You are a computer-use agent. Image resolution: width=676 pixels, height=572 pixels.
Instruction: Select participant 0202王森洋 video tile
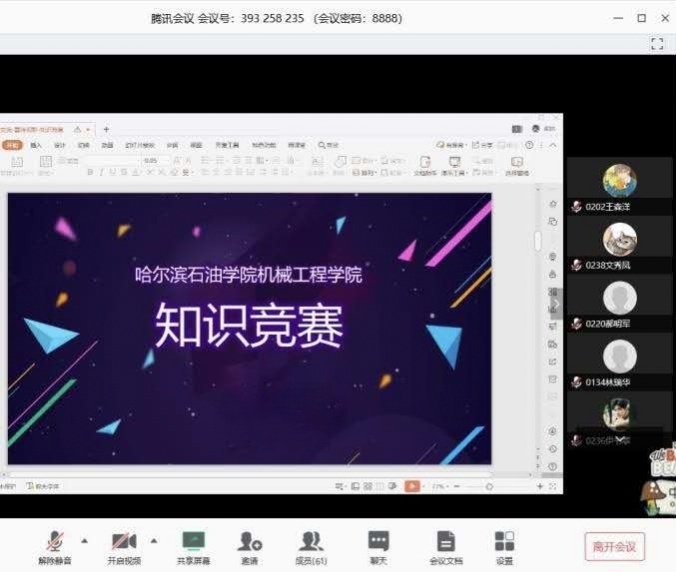point(619,183)
